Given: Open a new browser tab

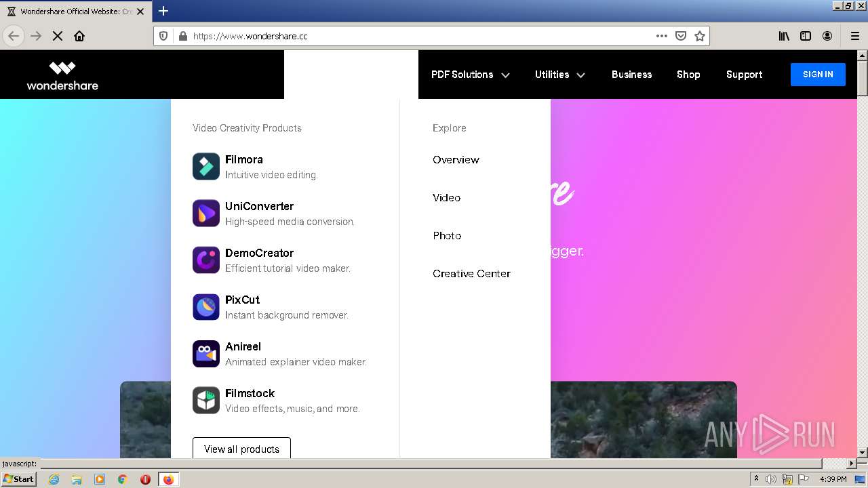Looking at the screenshot, I should (163, 11).
